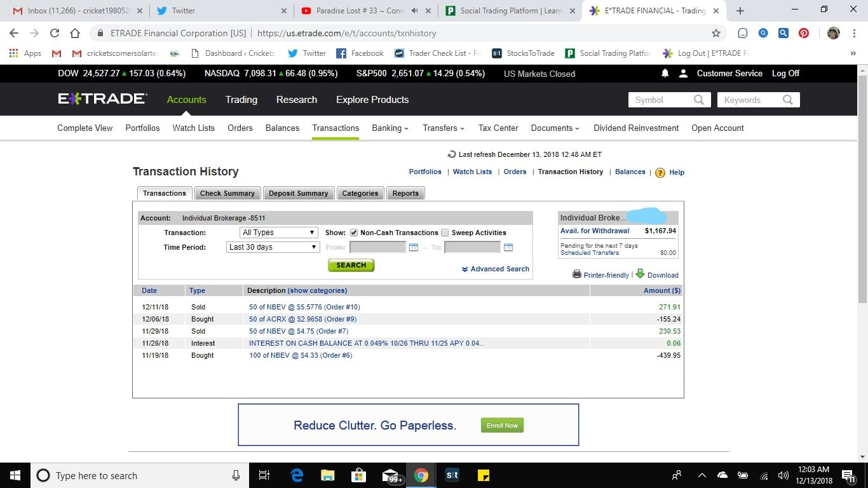Click the notification bell icon
Image resolution: width=868 pixels, height=488 pixels.
(665, 74)
